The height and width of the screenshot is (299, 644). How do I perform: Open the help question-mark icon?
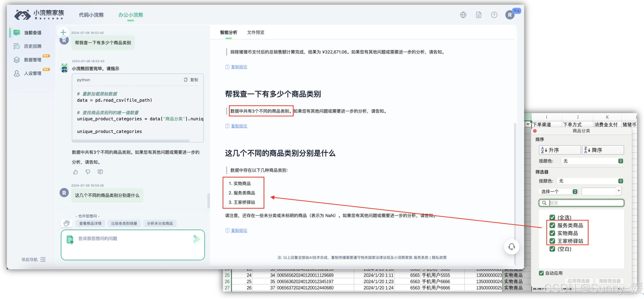494,15
